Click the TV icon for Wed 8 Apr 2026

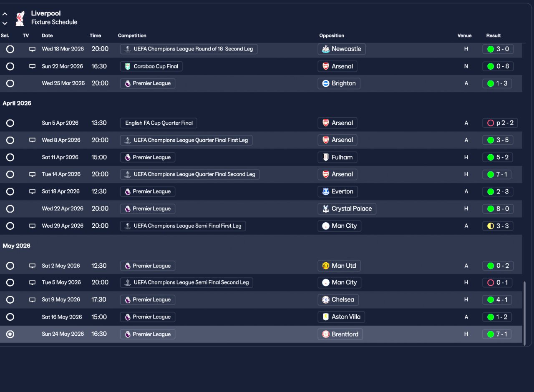click(x=32, y=140)
